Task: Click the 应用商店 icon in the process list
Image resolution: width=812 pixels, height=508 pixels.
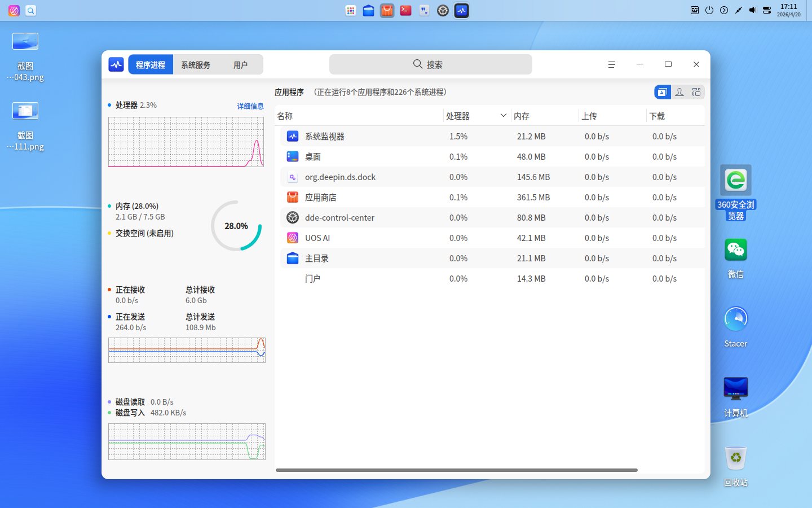Action: [292, 197]
